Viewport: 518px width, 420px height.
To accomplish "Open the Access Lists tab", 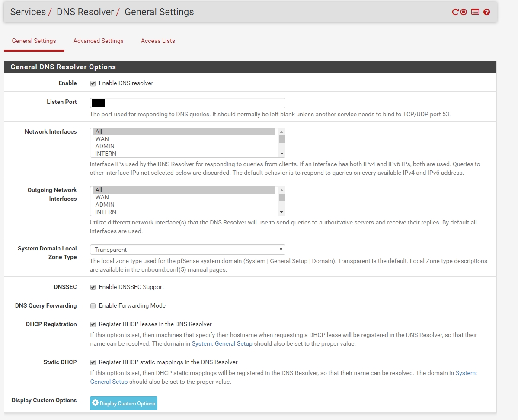I will click(158, 41).
